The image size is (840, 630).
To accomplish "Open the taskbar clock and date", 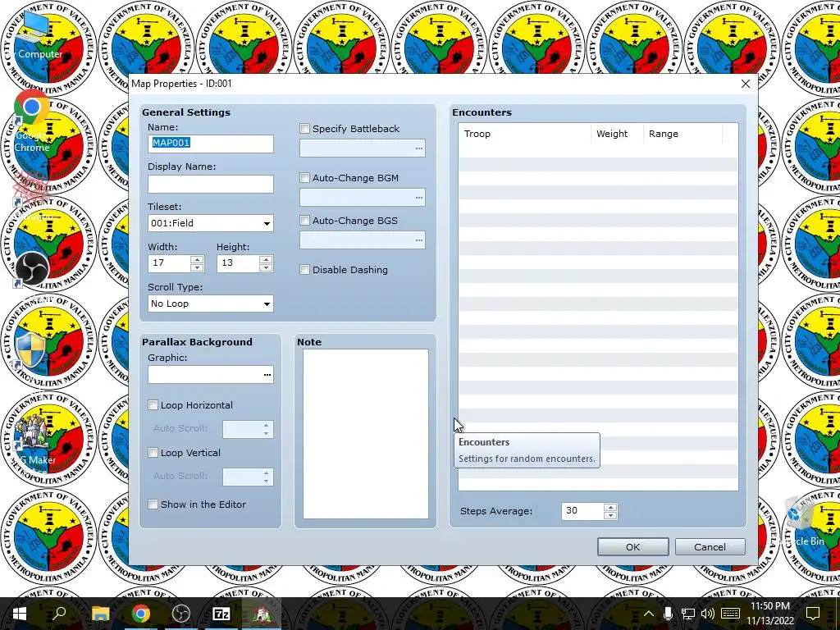I will pos(769,614).
